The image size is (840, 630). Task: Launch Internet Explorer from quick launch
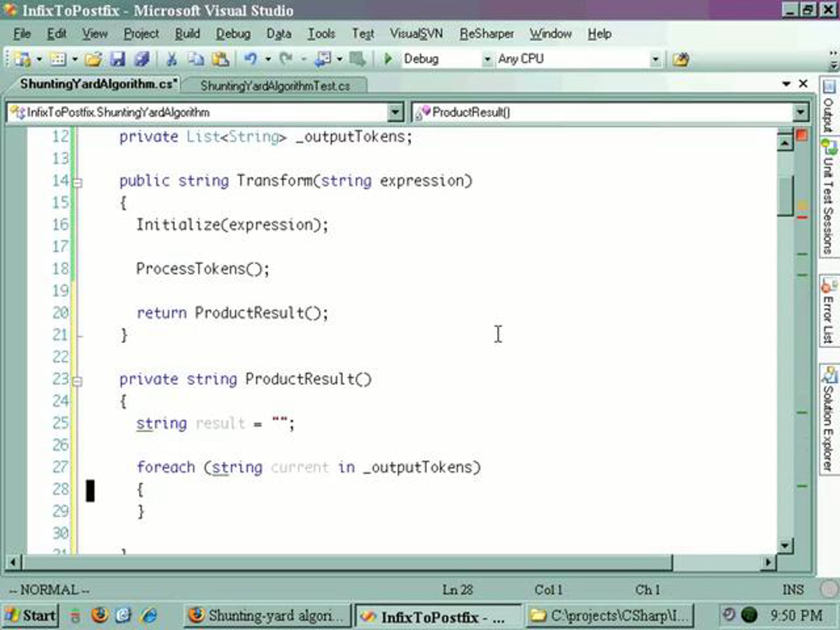[x=149, y=615]
